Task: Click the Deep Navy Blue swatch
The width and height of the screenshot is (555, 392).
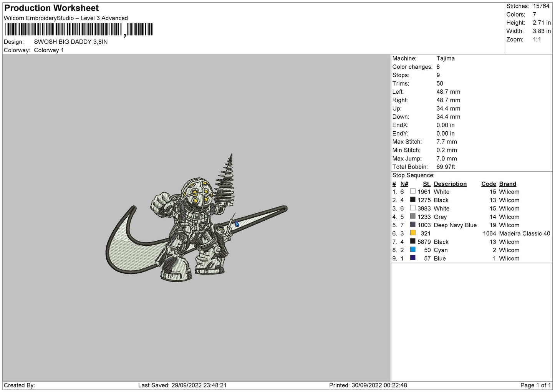Action: point(413,225)
